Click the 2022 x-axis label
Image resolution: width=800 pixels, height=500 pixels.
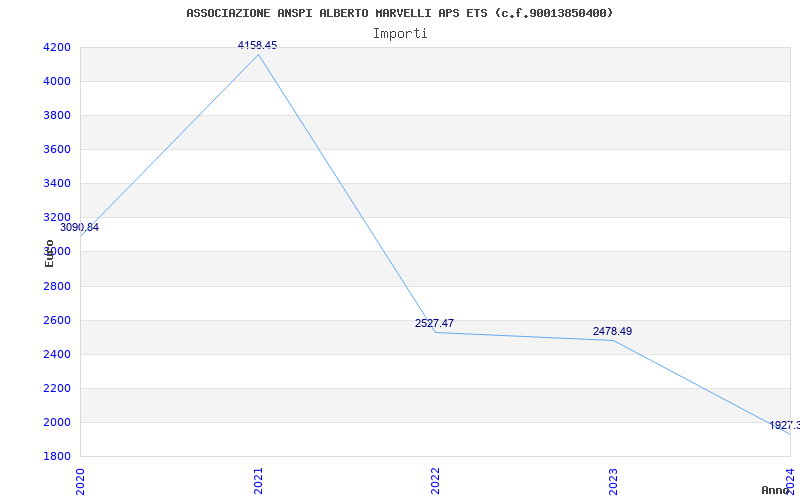pos(435,481)
